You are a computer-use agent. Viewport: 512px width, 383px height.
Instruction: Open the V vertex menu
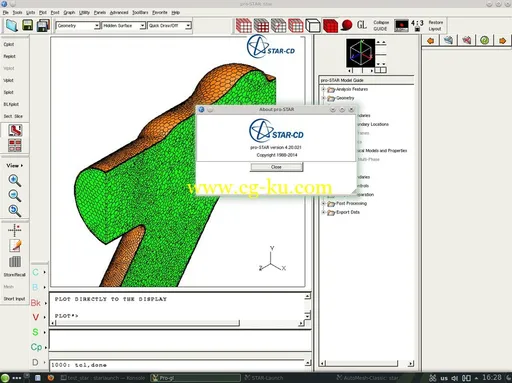(39, 317)
